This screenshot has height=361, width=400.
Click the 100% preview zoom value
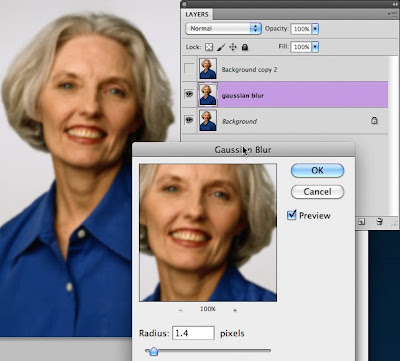tap(208, 309)
